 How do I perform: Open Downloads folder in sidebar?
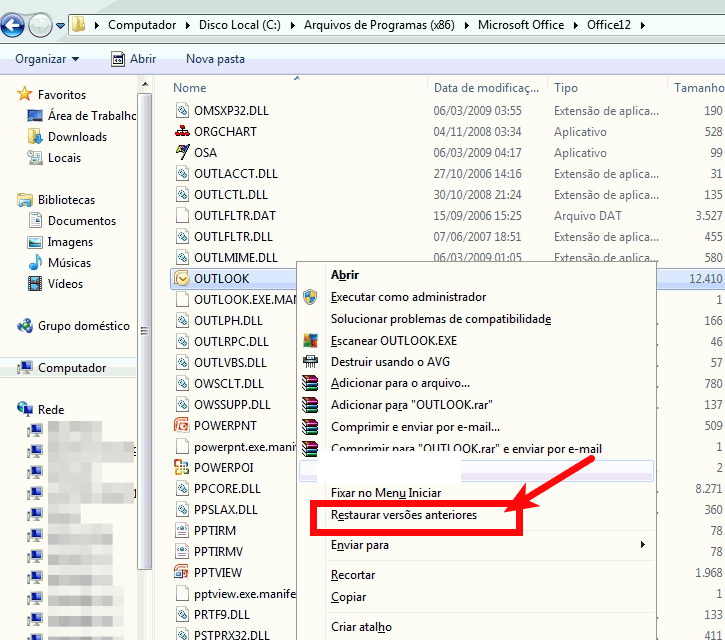pyautogui.click(x=67, y=136)
